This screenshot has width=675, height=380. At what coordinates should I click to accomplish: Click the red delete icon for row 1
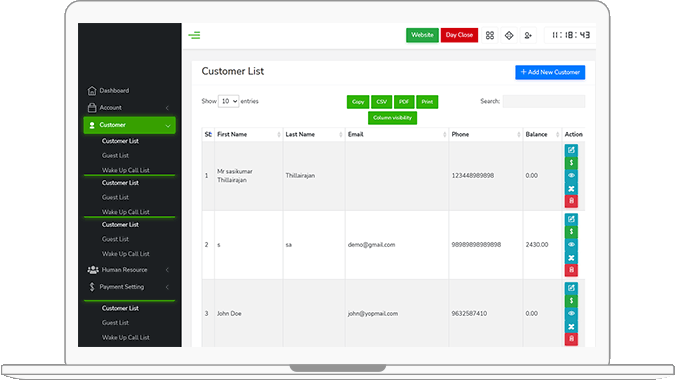[x=571, y=201]
